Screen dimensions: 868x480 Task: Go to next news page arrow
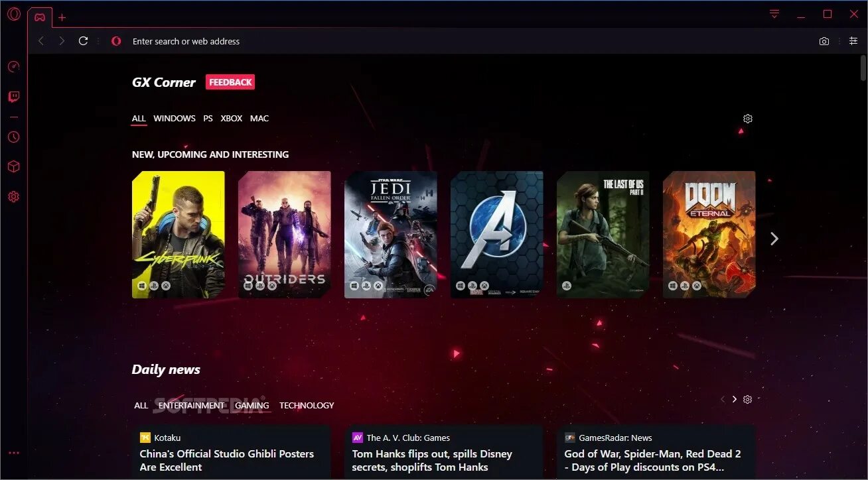click(735, 399)
